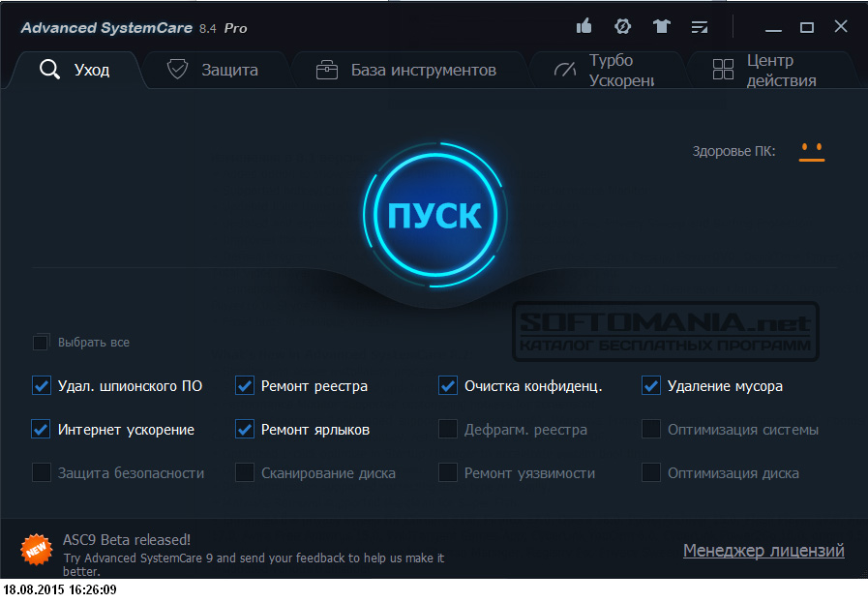Tick the Выбрать все checkbox

(41, 343)
